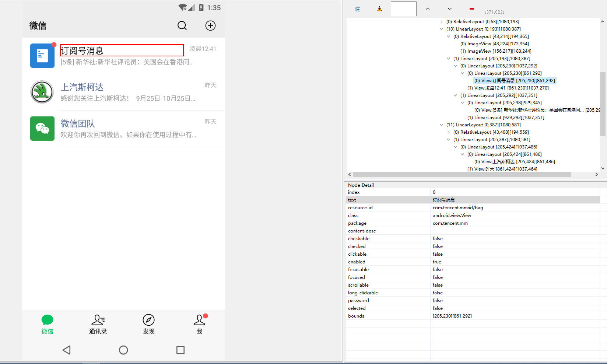
Task: Click the 上汽斯柯达 chat title
Action: (82, 87)
